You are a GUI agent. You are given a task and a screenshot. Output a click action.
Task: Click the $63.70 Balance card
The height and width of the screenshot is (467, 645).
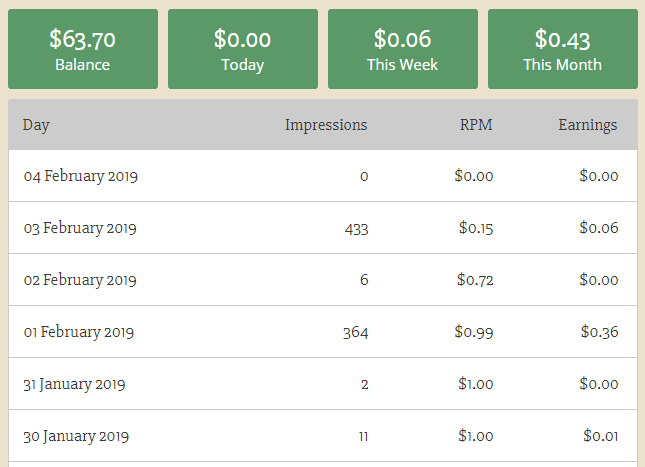click(83, 50)
